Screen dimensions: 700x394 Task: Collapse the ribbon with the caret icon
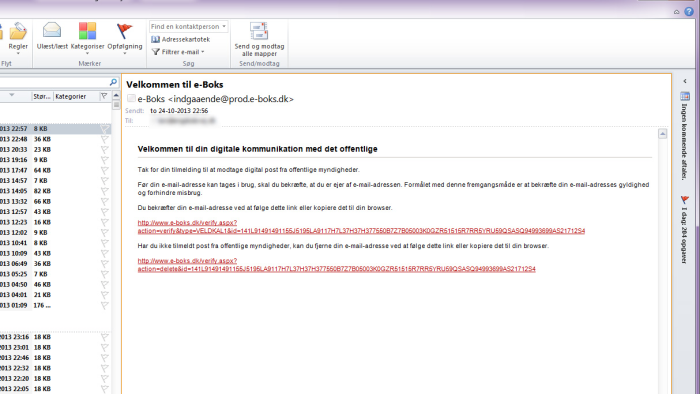tap(677, 12)
